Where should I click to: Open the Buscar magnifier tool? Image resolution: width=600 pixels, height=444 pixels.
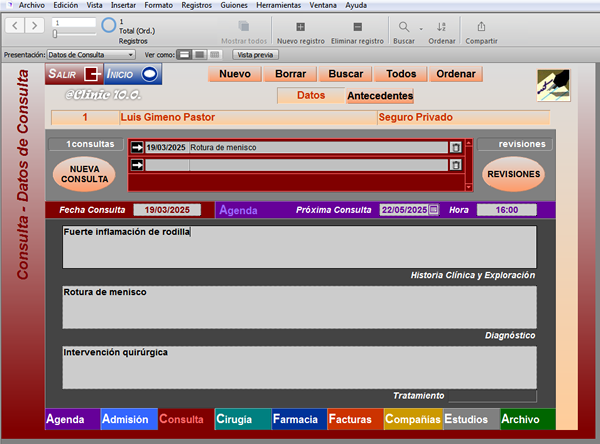(x=404, y=27)
